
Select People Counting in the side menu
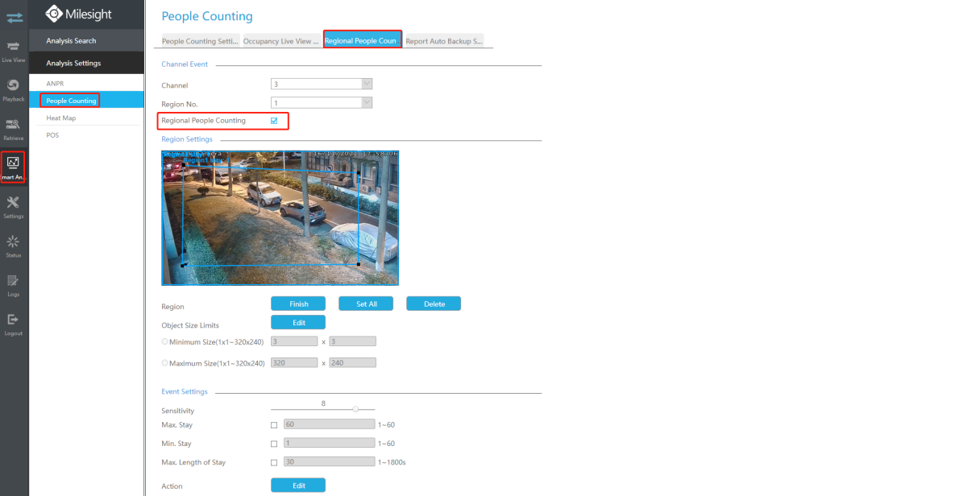click(86, 101)
